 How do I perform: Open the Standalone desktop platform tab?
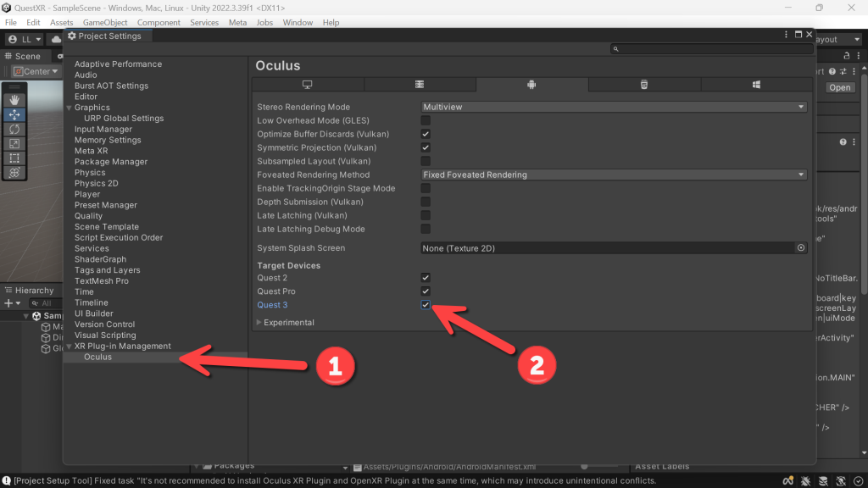[307, 85]
